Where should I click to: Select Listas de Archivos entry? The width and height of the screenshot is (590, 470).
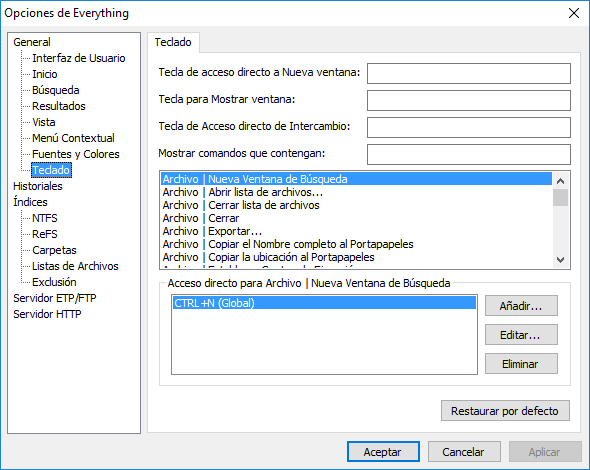75,266
